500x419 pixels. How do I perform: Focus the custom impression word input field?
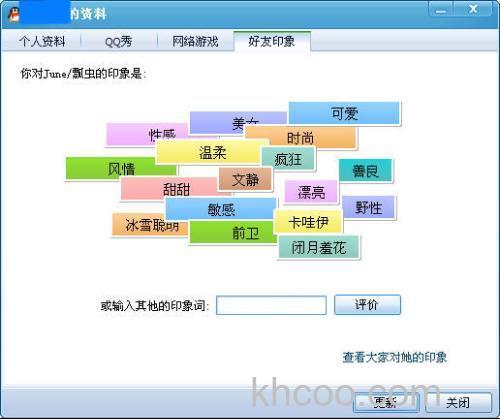click(271, 305)
